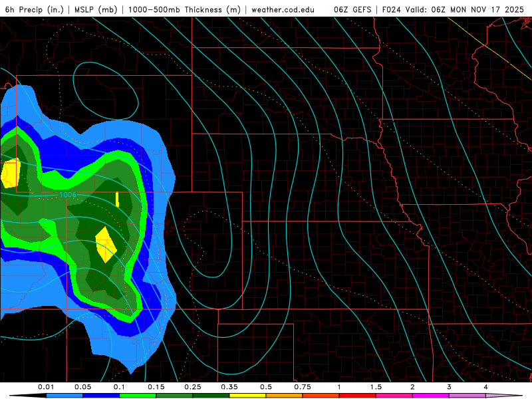
Task: Select the dark orange legend swatch after 0.75
Action: pyautogui.click(x=321, y=396)
